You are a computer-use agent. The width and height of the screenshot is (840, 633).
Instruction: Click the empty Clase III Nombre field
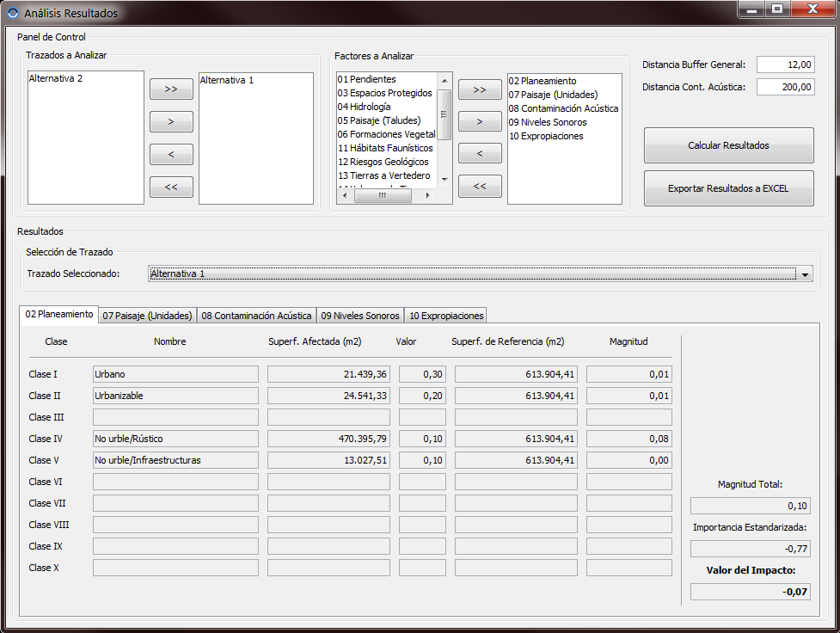click(175, 417)
